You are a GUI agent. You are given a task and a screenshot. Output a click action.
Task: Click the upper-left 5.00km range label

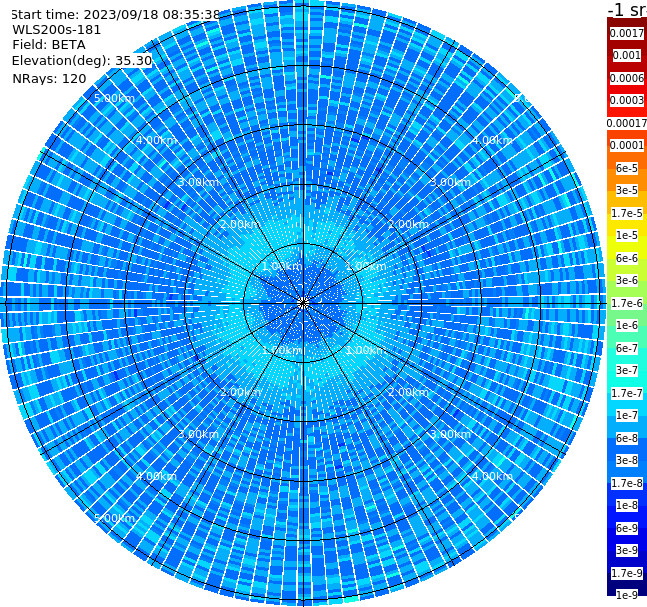coord(114,98)
